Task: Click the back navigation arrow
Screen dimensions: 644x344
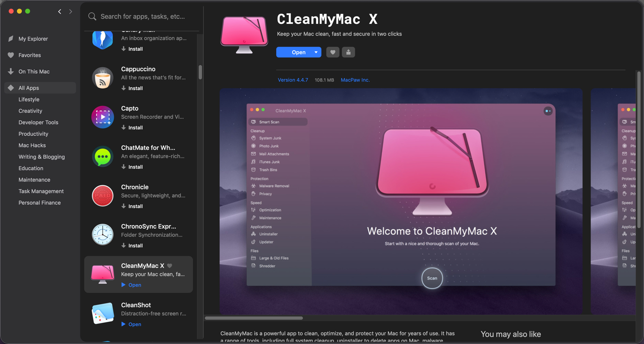Action: pyautogui.click(x=60, y=11)
